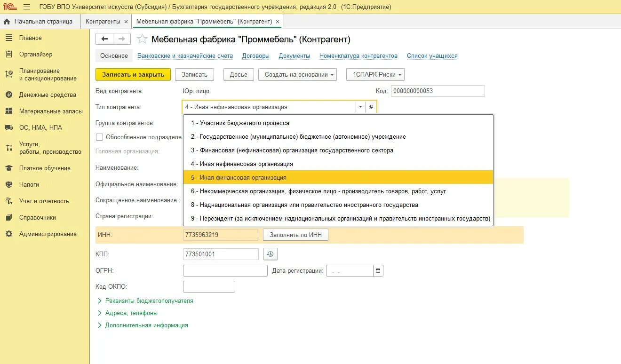This screenshot has height=364, width=621.
Task: Open the Главное section
Action: (x=31, y=38)
